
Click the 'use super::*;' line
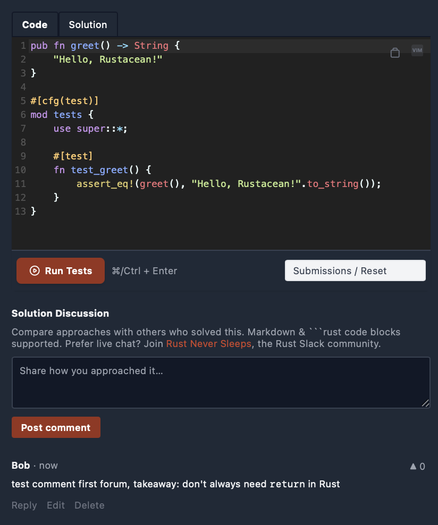90,129
